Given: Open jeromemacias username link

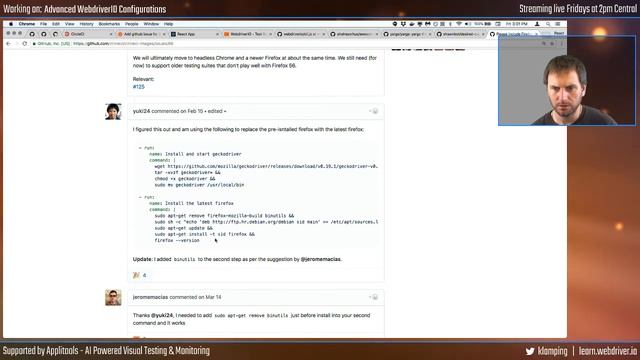Looking at the screenshot, I should click(x=150, y=297).
